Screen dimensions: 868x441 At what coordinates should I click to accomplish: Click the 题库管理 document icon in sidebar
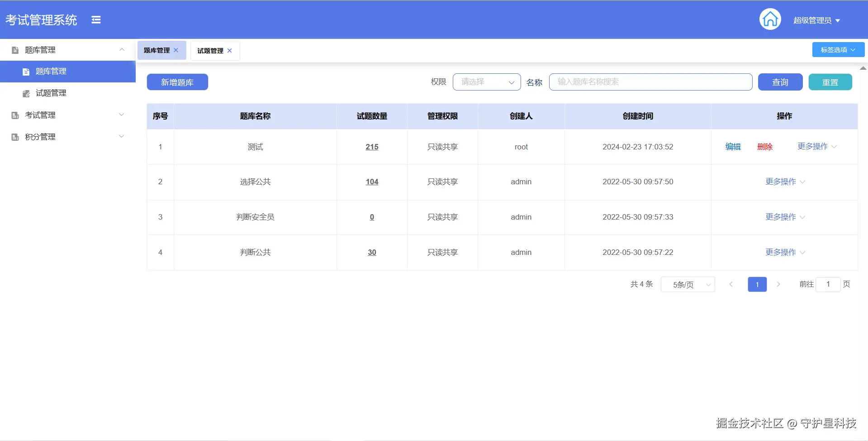(x=26, y=71)
